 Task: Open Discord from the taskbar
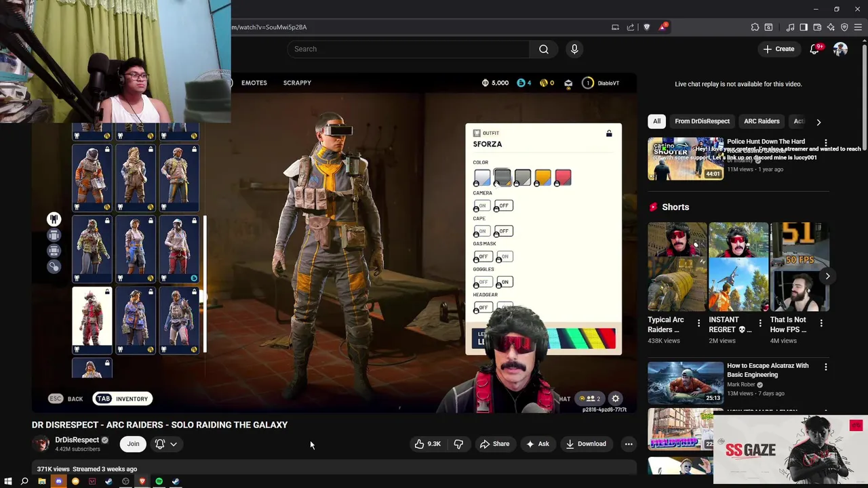coord(58,481)
